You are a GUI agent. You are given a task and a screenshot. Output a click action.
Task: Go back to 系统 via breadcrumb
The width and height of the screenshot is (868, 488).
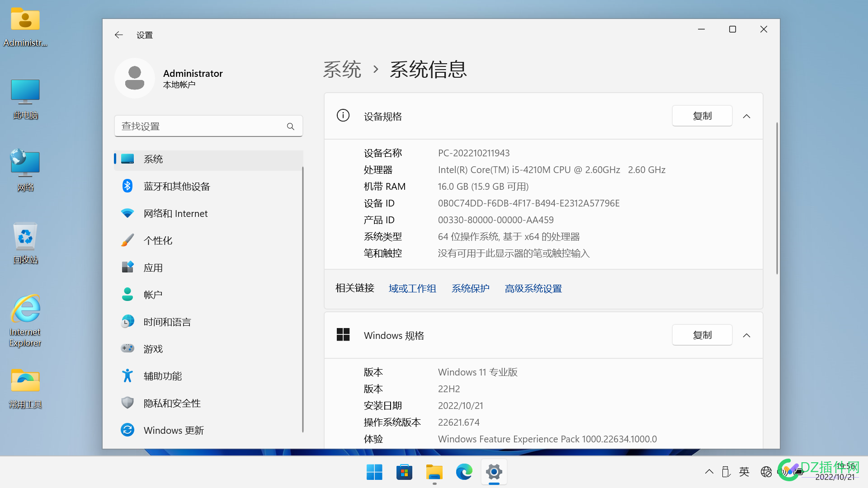click(342, 70)
